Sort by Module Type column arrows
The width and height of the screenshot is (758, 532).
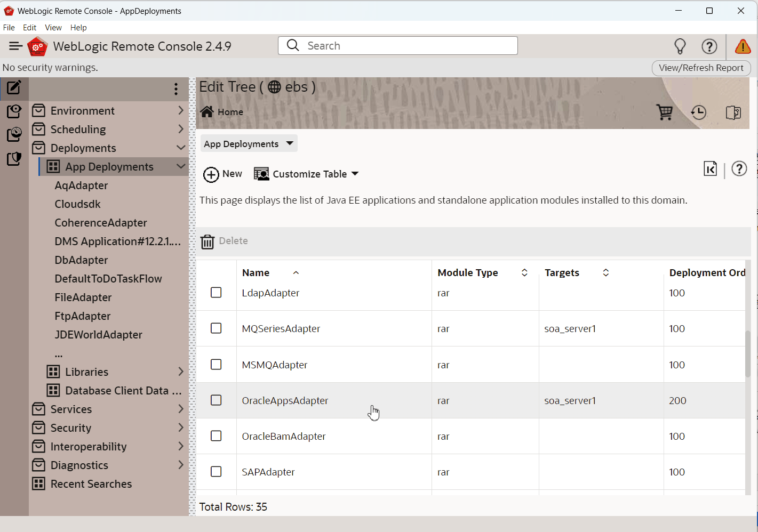tap(524, 273)
